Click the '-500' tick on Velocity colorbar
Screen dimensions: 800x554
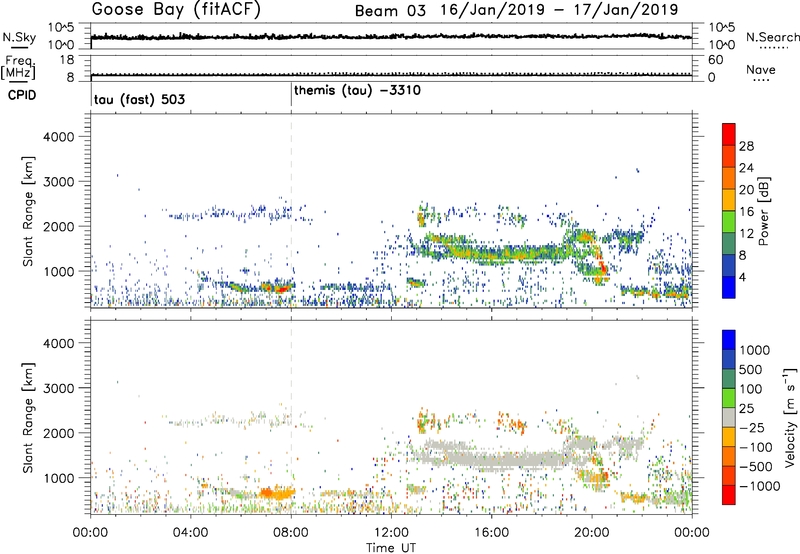coord(756,467)
